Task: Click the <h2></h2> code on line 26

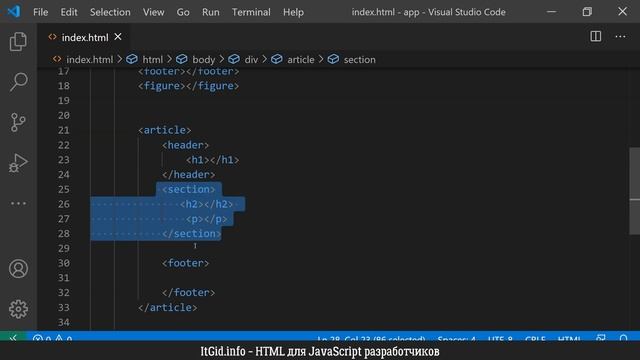Action: pos(207,204)
